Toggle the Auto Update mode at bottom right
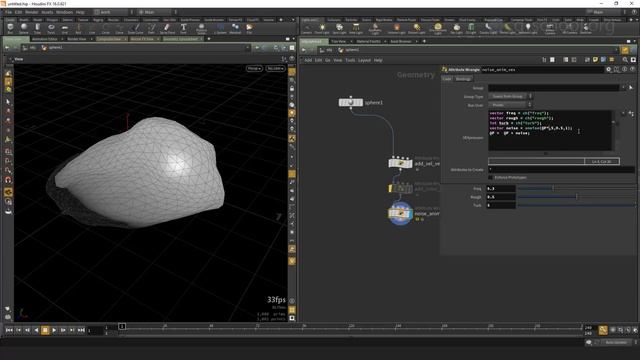 (616, 342)
